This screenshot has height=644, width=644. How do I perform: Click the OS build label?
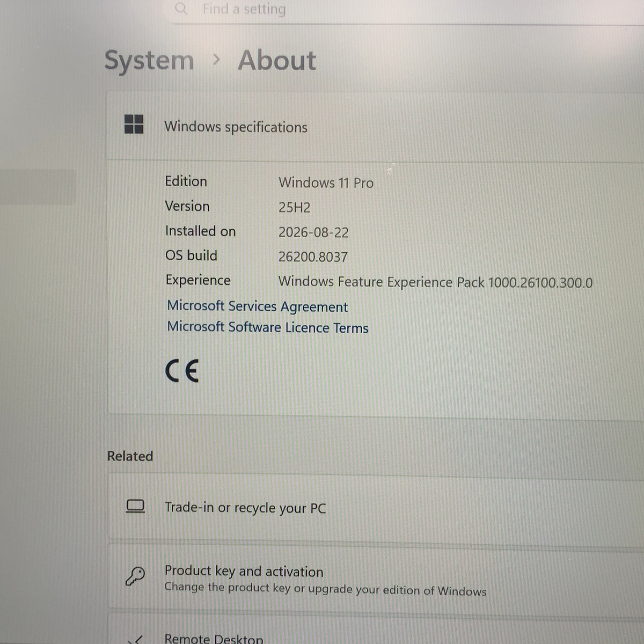(191, 255)
